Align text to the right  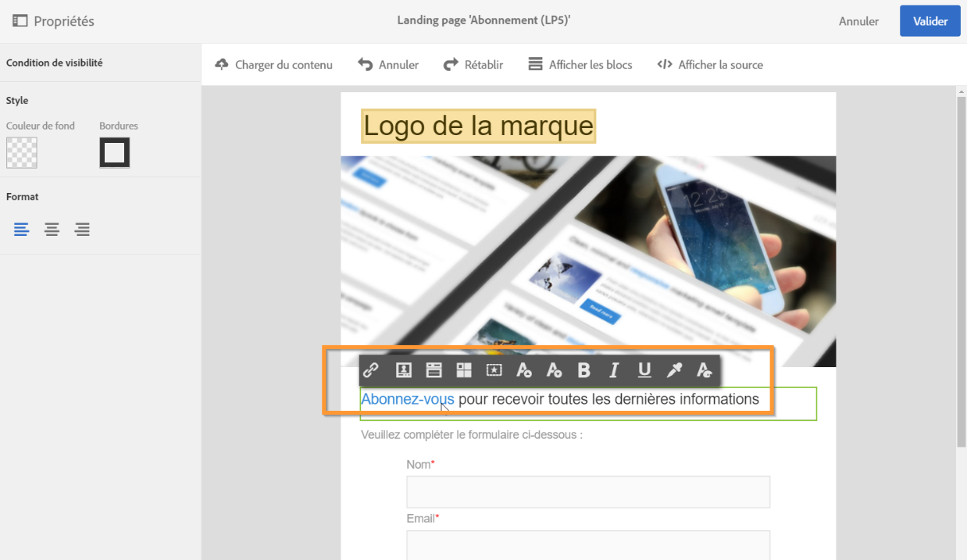(82, 230)
